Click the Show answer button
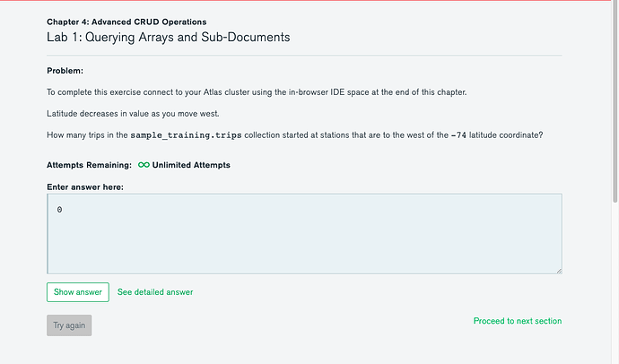 coord(78,292)
